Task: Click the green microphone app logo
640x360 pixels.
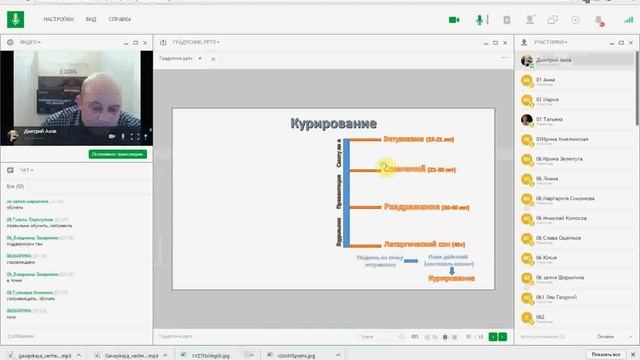Action: point(16,19)
